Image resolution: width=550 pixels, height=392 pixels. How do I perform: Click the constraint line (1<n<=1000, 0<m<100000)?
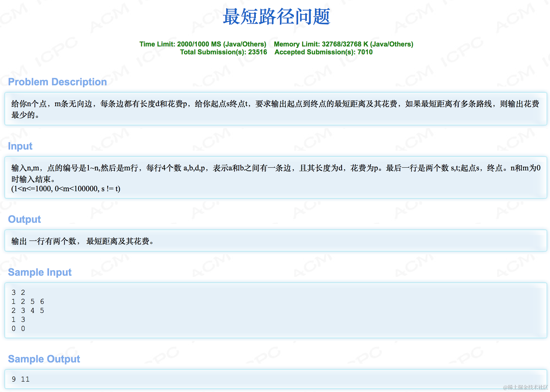pos(66,189)
